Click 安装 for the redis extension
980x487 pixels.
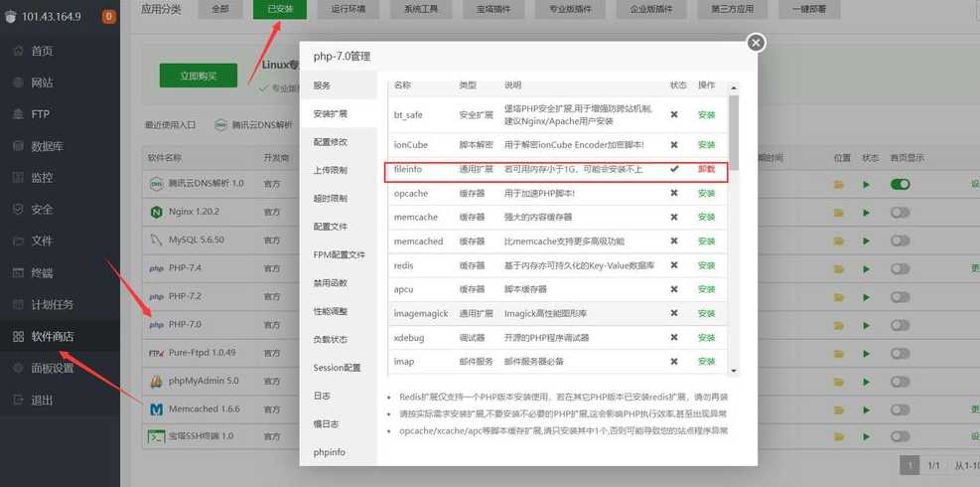[706, 265]
